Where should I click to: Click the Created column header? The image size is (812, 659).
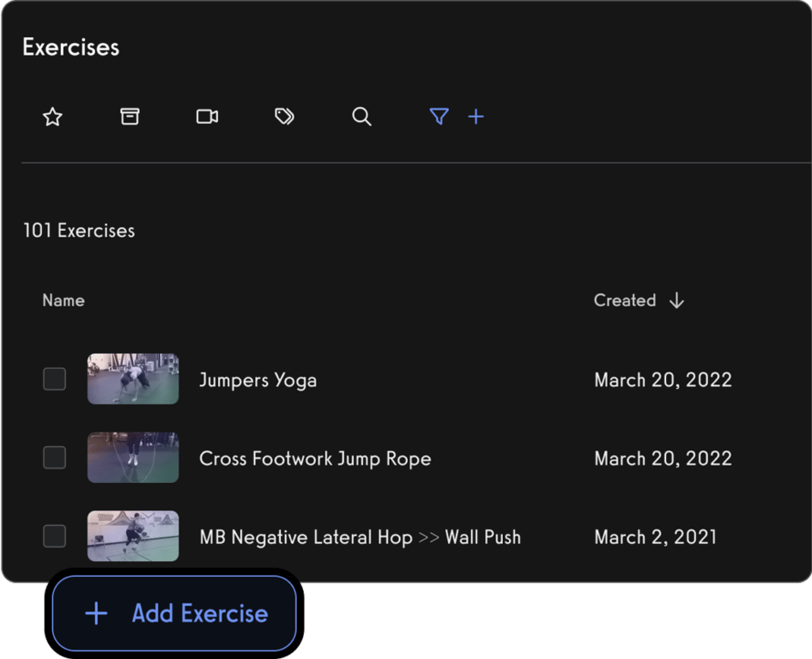[625, 300]
